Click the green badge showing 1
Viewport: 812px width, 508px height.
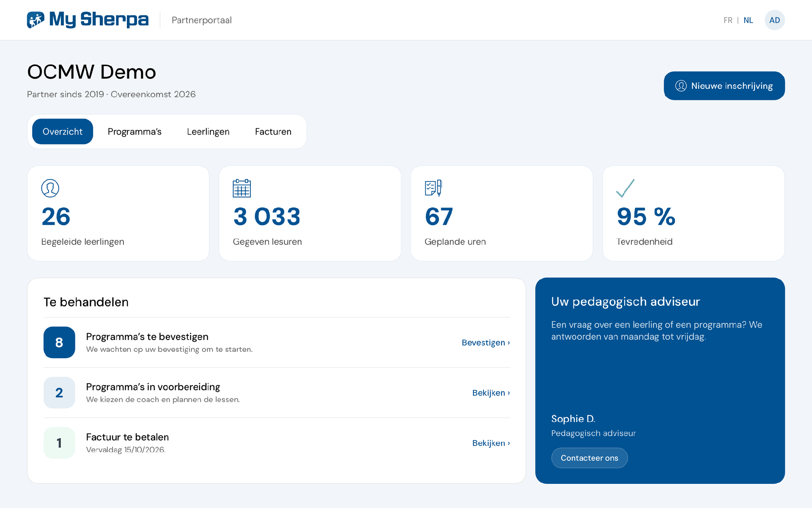pos(59,443)
